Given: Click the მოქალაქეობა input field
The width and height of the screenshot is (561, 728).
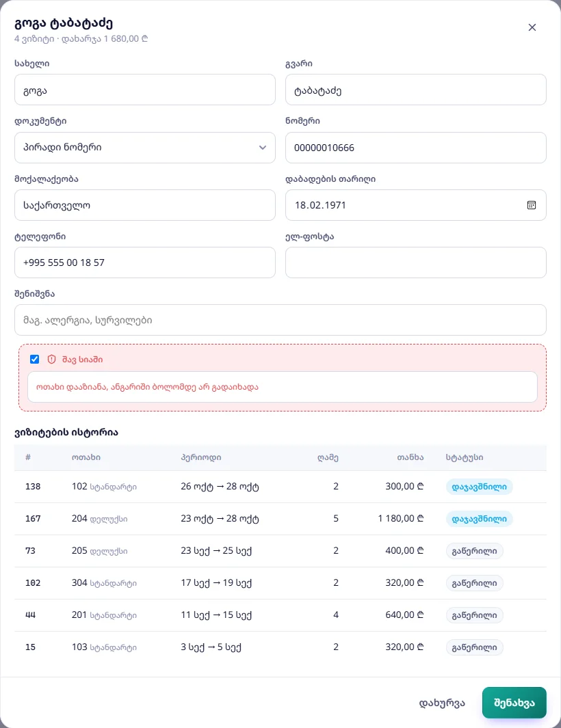Looking at the screenshot, I should click(x=145, y=205).
